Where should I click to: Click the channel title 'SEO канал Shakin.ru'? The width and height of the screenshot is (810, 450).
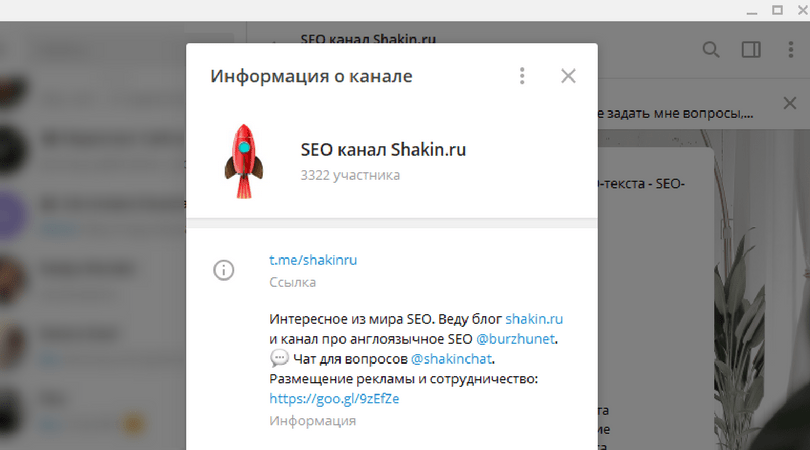pyautogui.click(x=383, y=150)
